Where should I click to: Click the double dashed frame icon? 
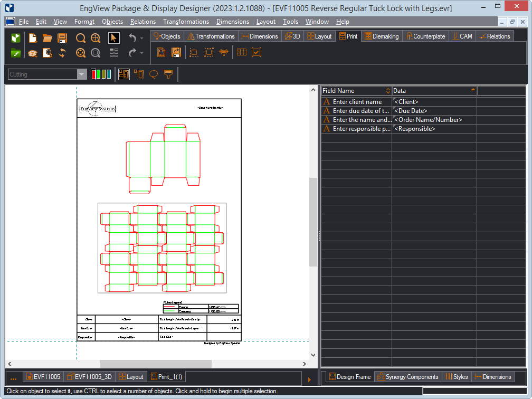[x=208, y=52]
